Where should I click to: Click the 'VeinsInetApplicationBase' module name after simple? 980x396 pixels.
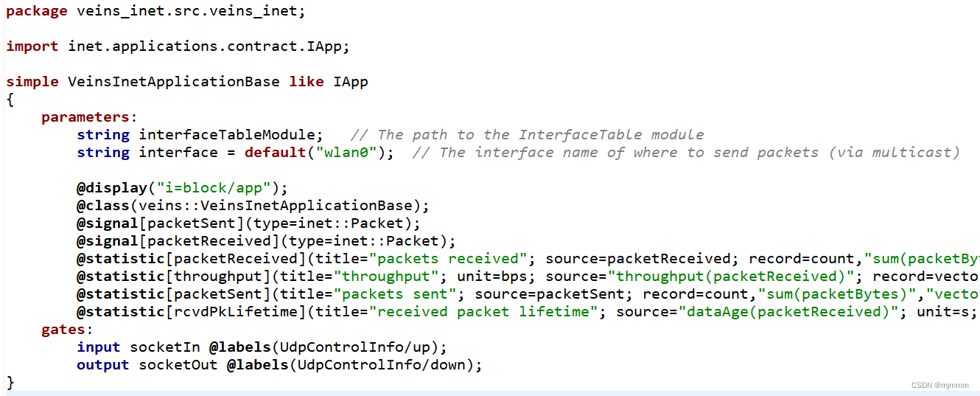pyautogui.click(x=174, y=82)
